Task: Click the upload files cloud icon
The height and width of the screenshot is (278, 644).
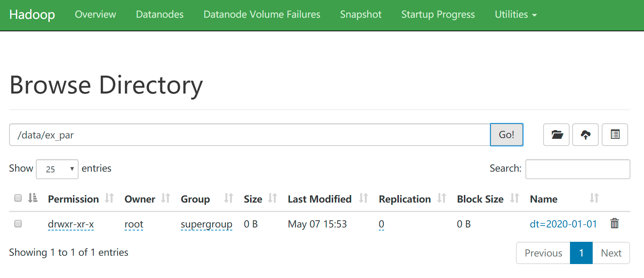Action: point(585,135)
